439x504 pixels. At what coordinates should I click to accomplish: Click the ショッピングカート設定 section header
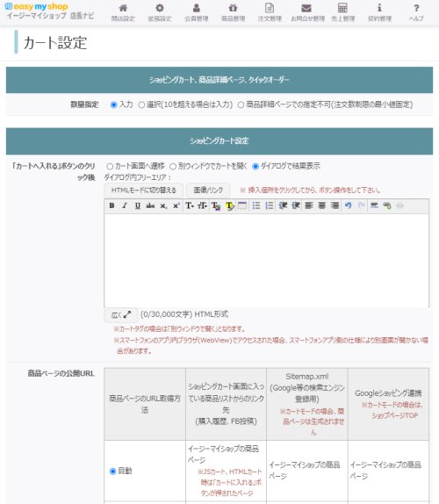click(219, 141)
